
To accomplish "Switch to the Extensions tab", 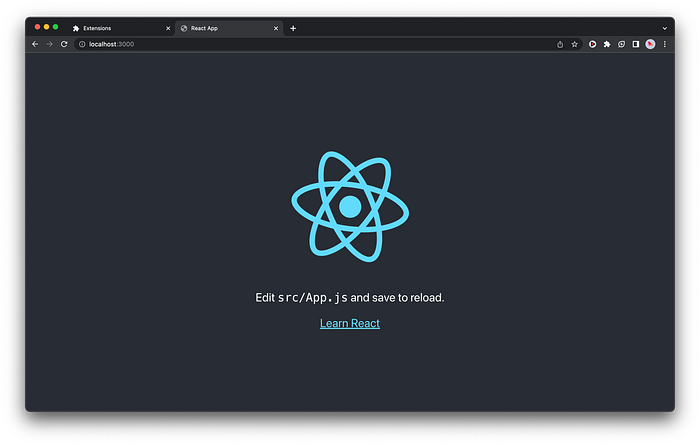I will coord(121,28).
